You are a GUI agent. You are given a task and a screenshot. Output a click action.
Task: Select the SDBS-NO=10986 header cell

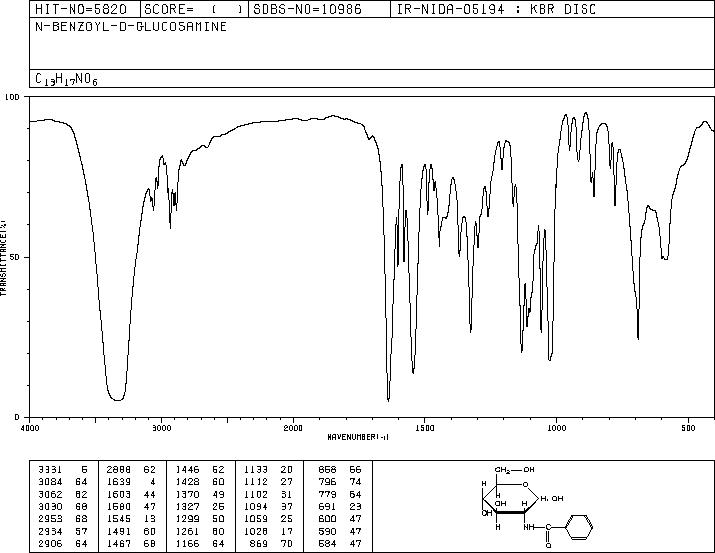click(307, 9)
